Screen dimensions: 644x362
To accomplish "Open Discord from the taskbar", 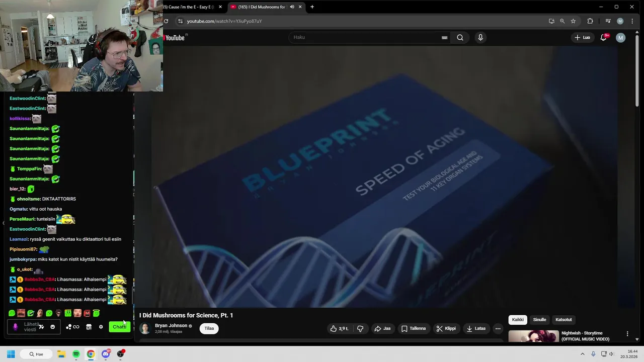I will tap(106, 354).
